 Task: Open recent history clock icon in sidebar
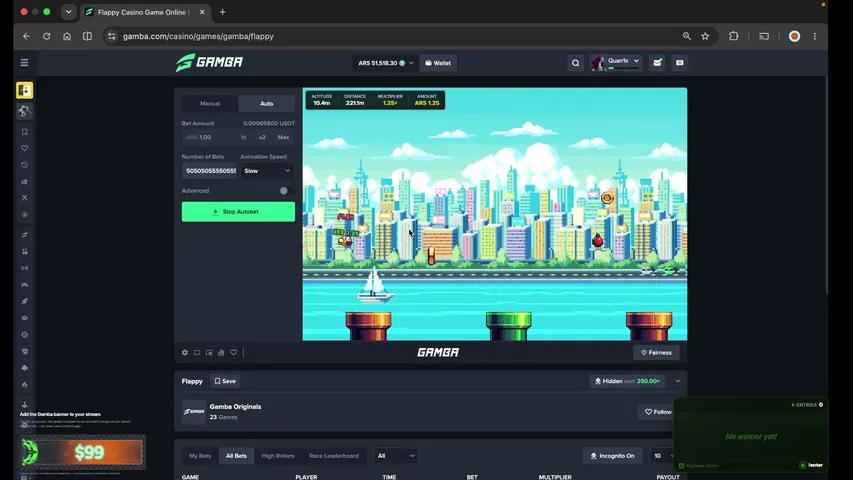(x=24, y=165)
